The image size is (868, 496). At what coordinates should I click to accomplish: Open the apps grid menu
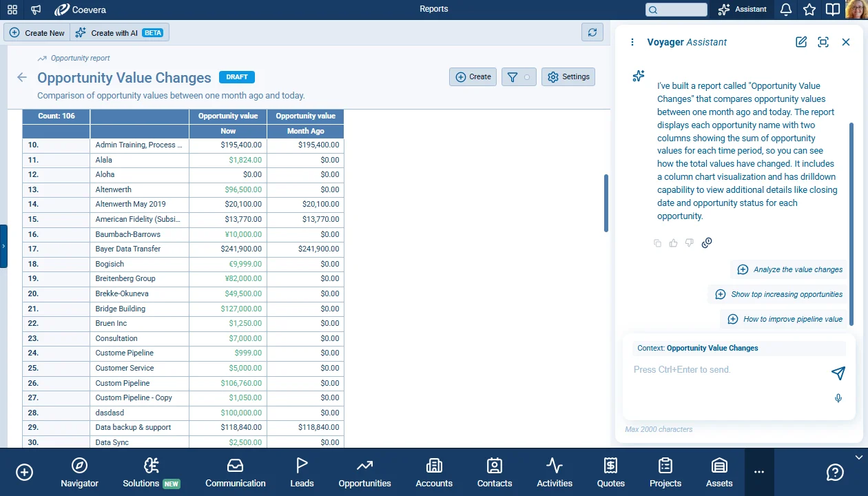click(x=12, y=10)
